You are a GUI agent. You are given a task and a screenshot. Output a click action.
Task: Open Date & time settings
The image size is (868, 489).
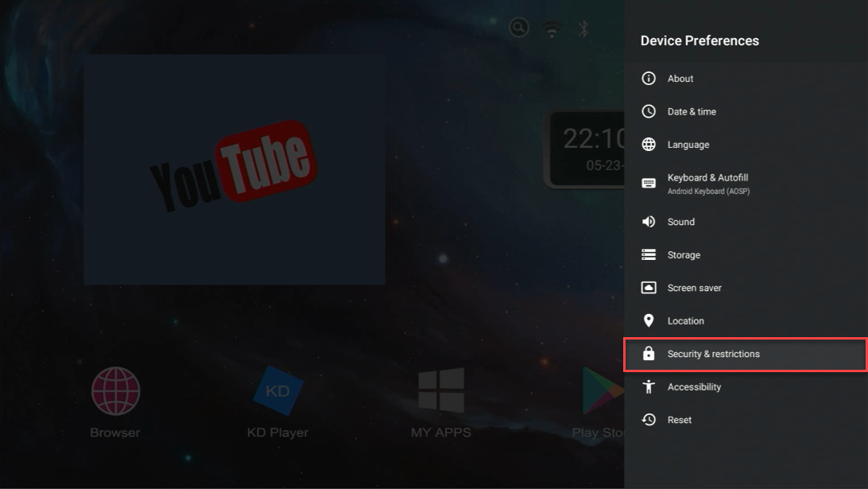tap(746, 111)
